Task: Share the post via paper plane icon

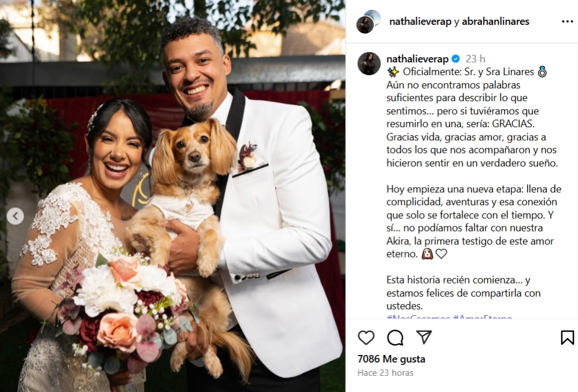Action: [x=424, y=337]
